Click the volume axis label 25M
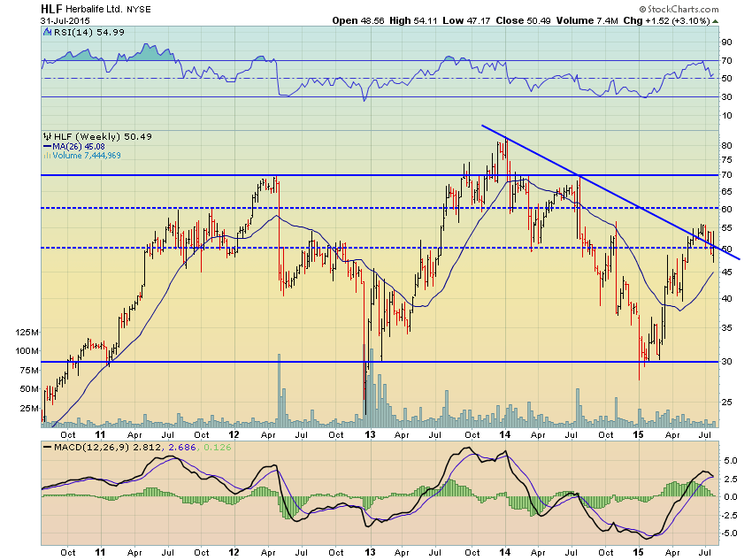This screenshot has height=560, width=752. (x=29, y=409)
